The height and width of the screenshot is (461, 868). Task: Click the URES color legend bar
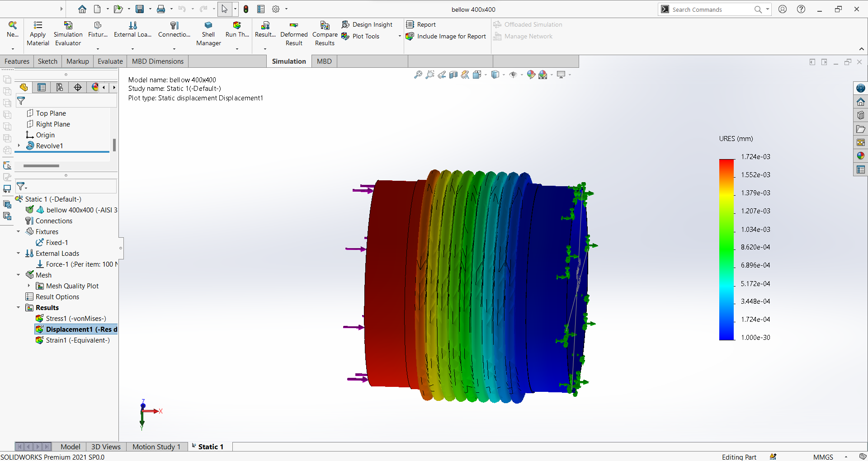(x=726, y=249)
